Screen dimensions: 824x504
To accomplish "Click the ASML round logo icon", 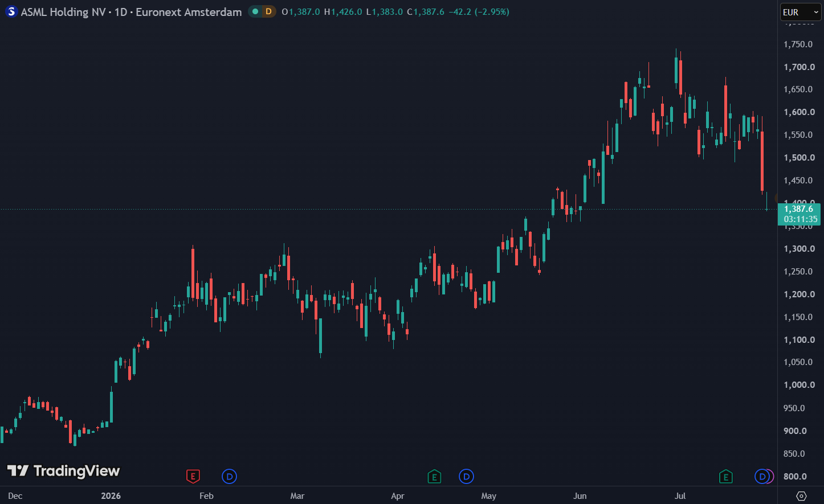I will (x=11, y=12).
